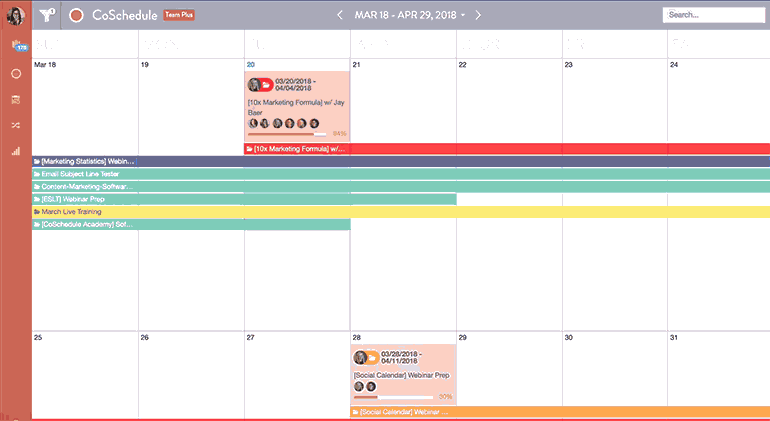Go to next date range with right arrow
The height and width of the screenshot is (421, 770).
[x=478, y=15]
